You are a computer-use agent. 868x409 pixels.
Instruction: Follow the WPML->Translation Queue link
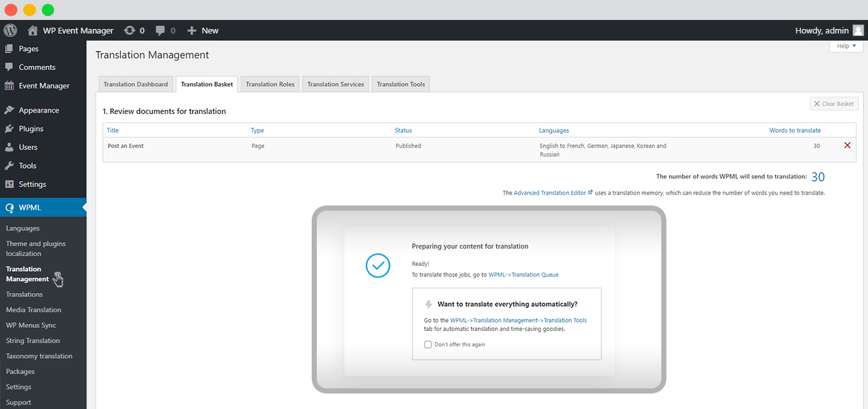524,274
